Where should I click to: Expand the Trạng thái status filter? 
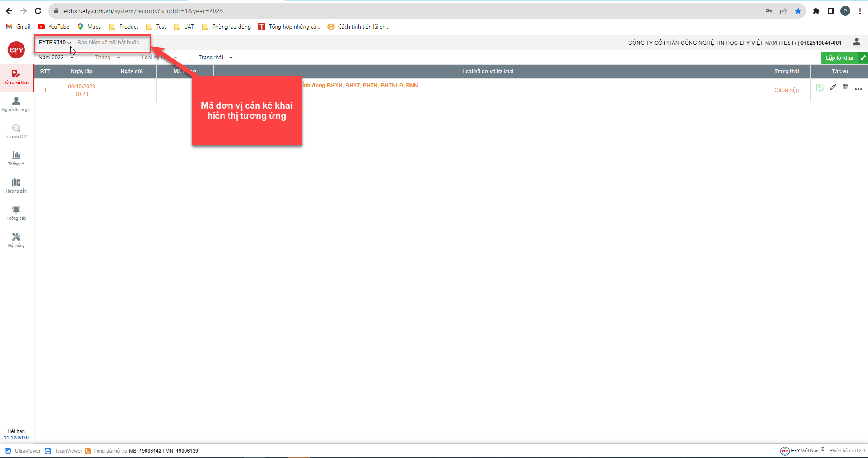click(215, 58)
